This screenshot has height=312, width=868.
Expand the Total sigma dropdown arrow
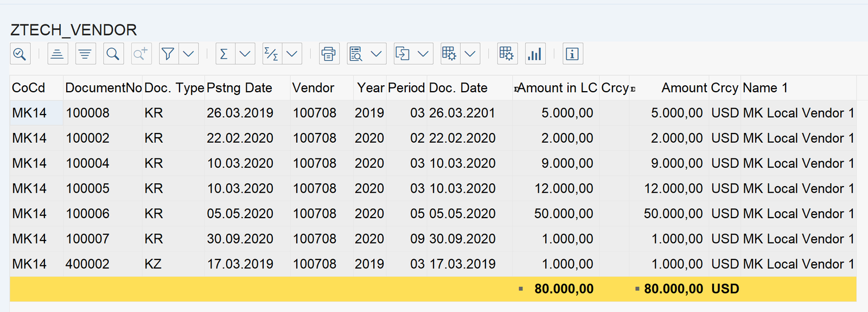(245, 54)
